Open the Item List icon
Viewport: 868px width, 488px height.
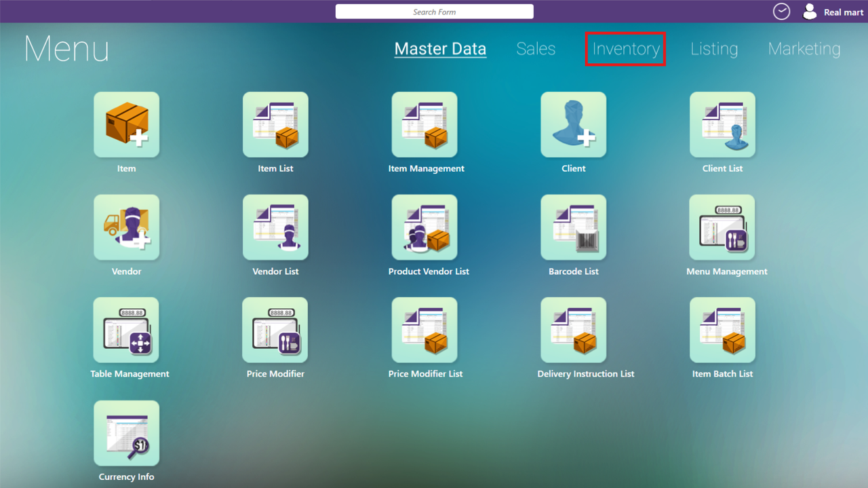(x=275, y=125)
